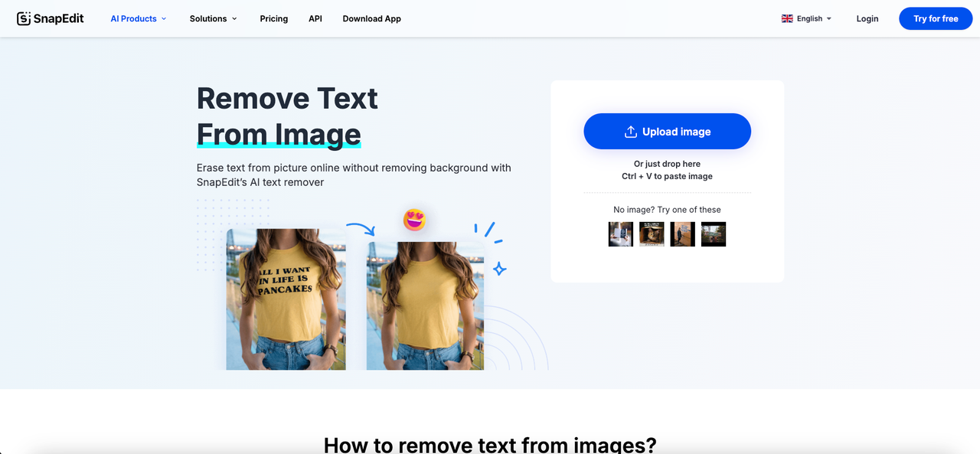Change language from the English selector
Screen dimensions: 980x454
click(807, 18)
